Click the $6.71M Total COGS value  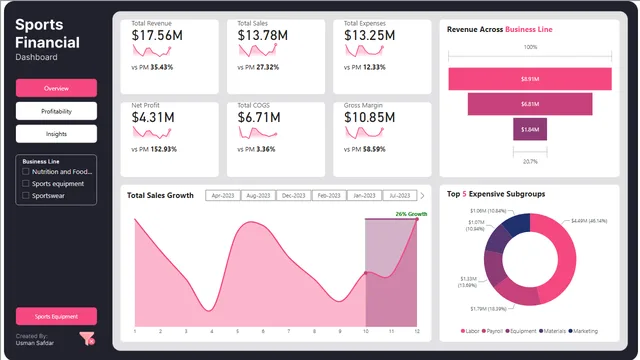click(x=259, y=118)
